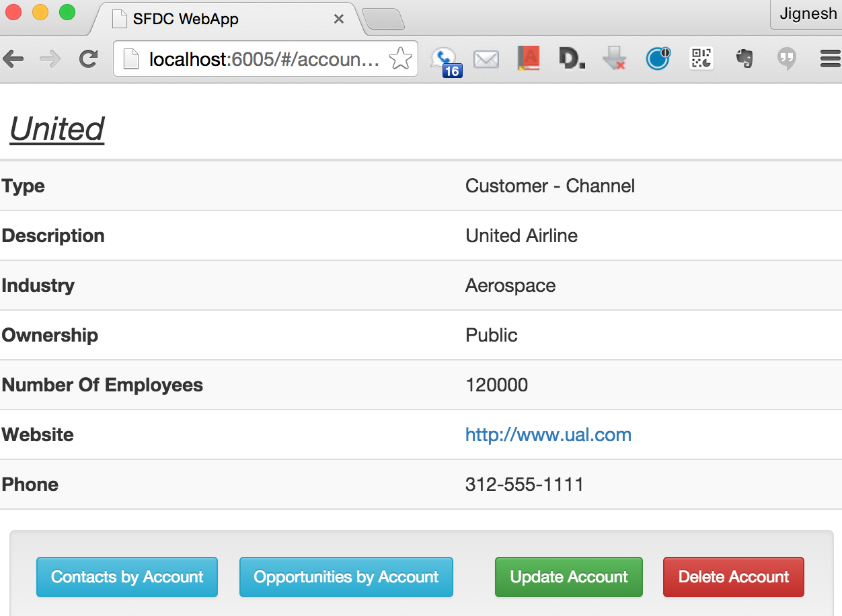Click the Jignesh profile button
The image size is (842, 616).
coord(806,14)
